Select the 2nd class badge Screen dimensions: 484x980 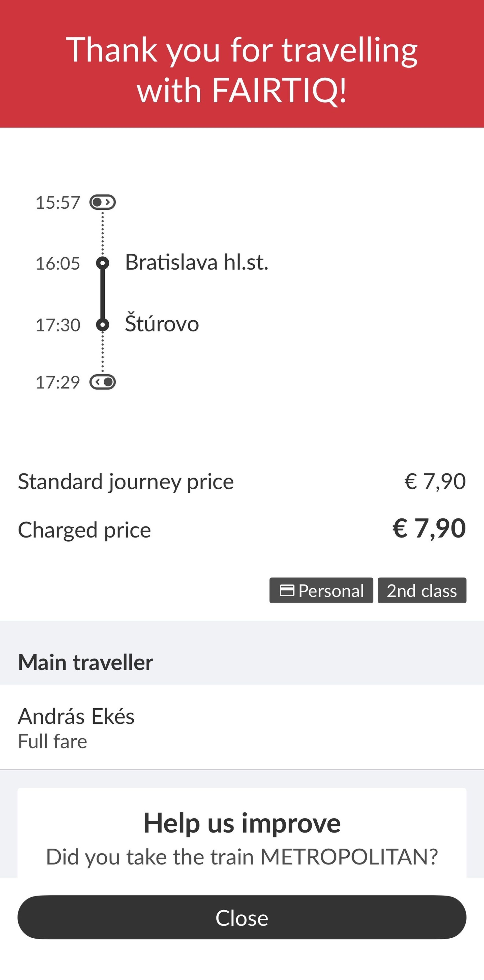tap(422, 591)
